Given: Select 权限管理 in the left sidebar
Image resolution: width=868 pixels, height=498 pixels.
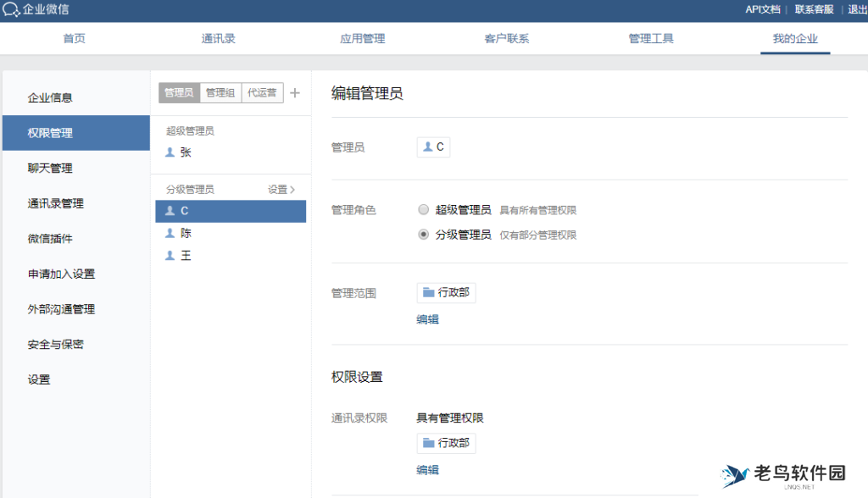Looking at the screenshot, I should coord(51,132).
